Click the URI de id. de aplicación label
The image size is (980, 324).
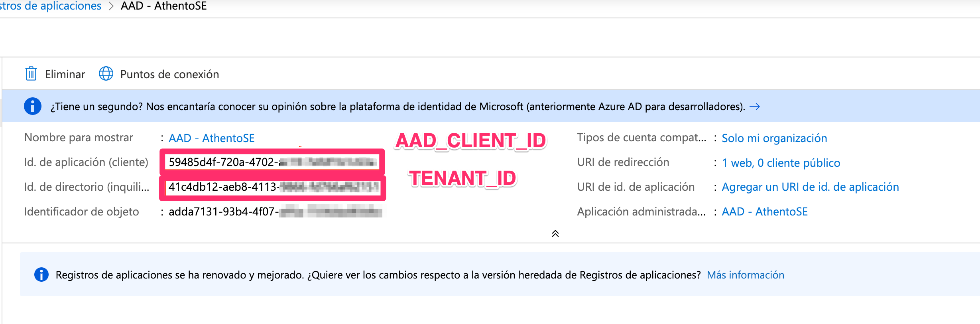pyautogui.click(x=636, y=187)
